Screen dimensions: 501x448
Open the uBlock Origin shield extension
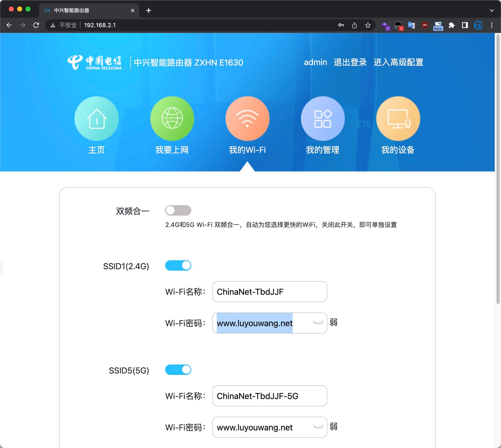(425, 25)
